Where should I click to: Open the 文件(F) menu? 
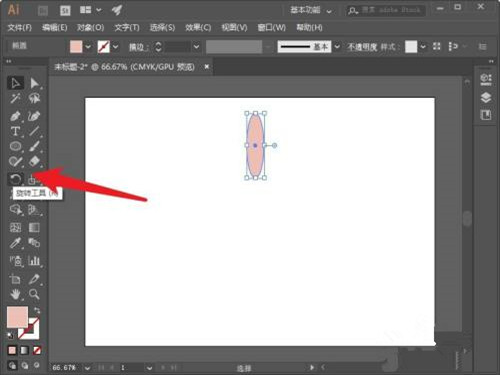click(20, 28)
